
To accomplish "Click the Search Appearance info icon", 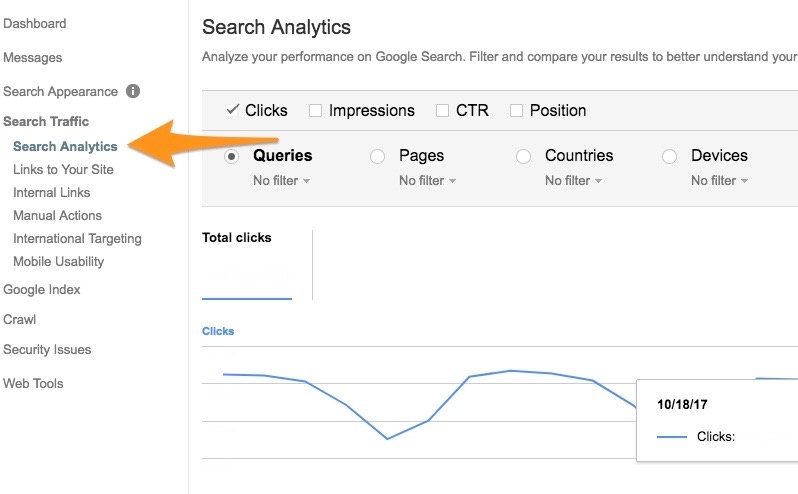I will [x=133, y=91].
